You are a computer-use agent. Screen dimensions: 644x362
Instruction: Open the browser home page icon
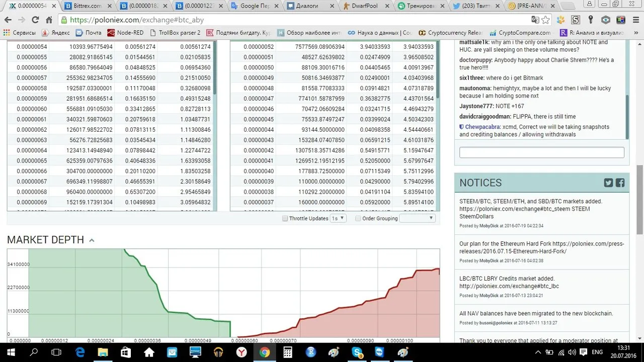(x=49, y=20)
